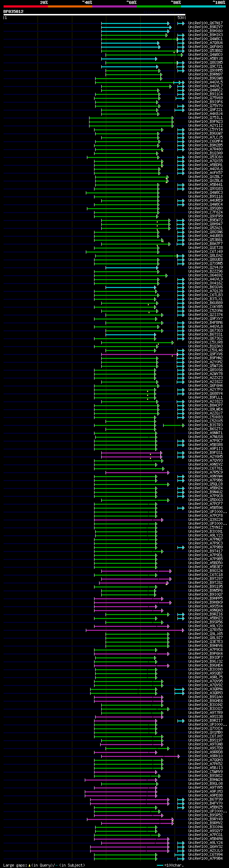Click the short green segment of UniRef100_B3STR3

pos(174,425)
